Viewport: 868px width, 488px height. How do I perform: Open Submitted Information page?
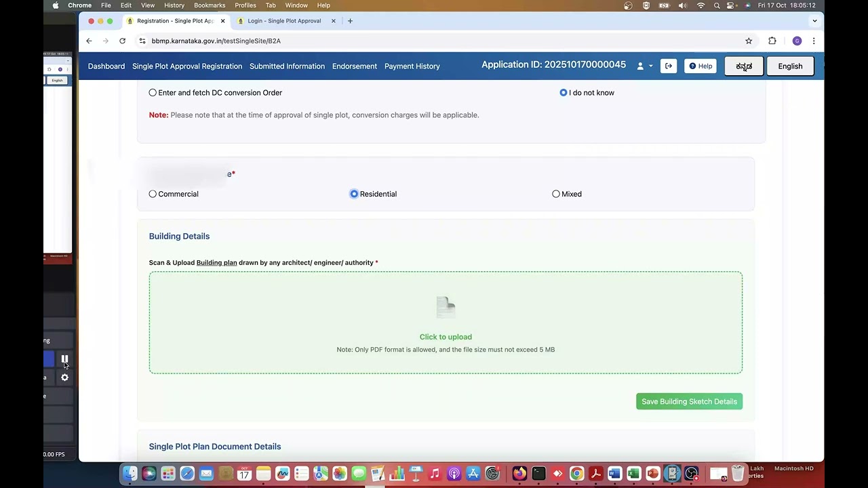287,66
